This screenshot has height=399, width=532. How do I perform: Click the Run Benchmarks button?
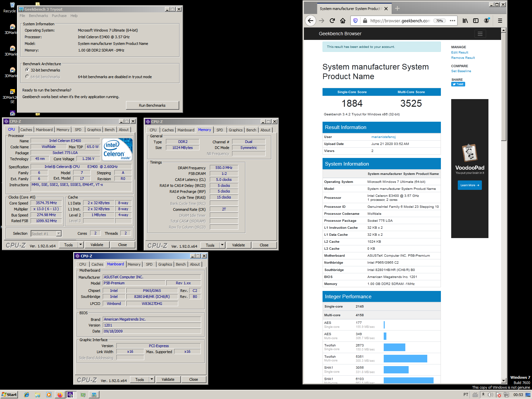coord(152,105)
